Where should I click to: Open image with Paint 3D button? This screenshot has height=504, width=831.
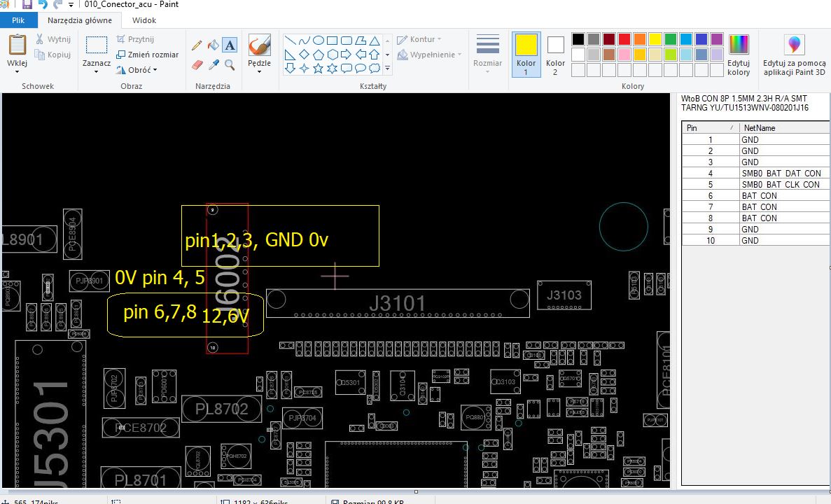tap(794, 55)
